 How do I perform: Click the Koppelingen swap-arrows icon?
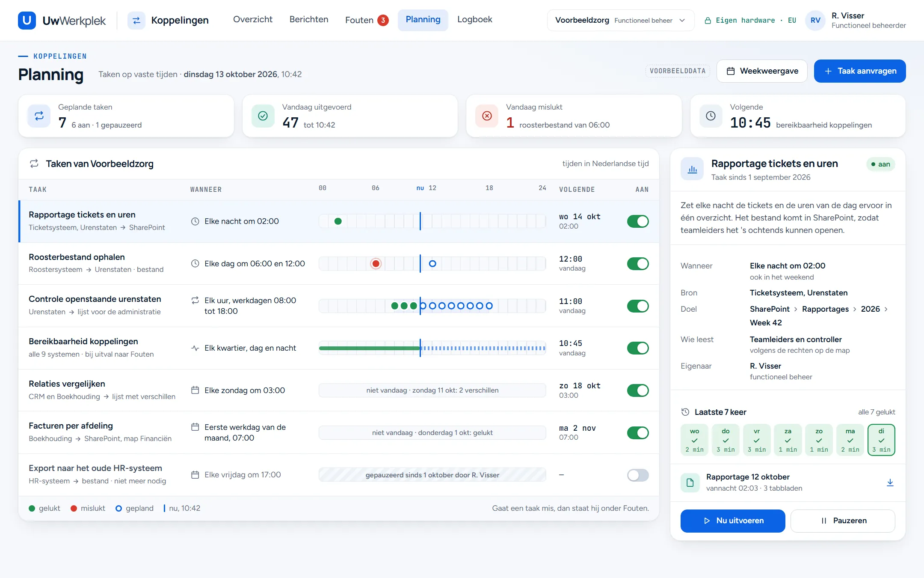(x=136, y=20)
